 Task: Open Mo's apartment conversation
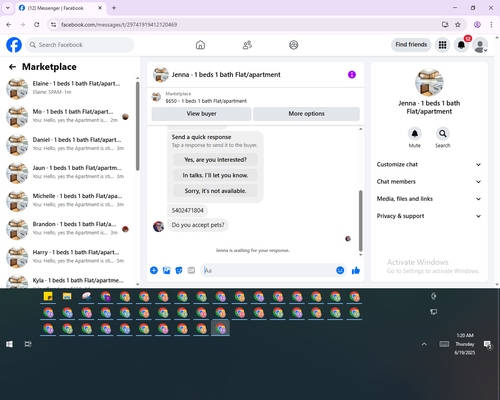(68, 116)
